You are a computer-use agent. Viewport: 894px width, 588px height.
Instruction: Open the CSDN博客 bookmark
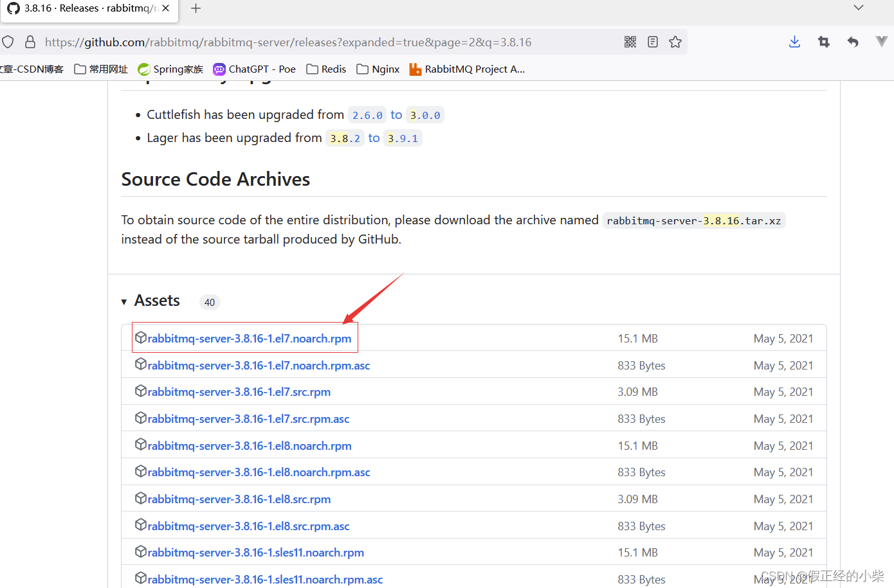pos(32,69)
